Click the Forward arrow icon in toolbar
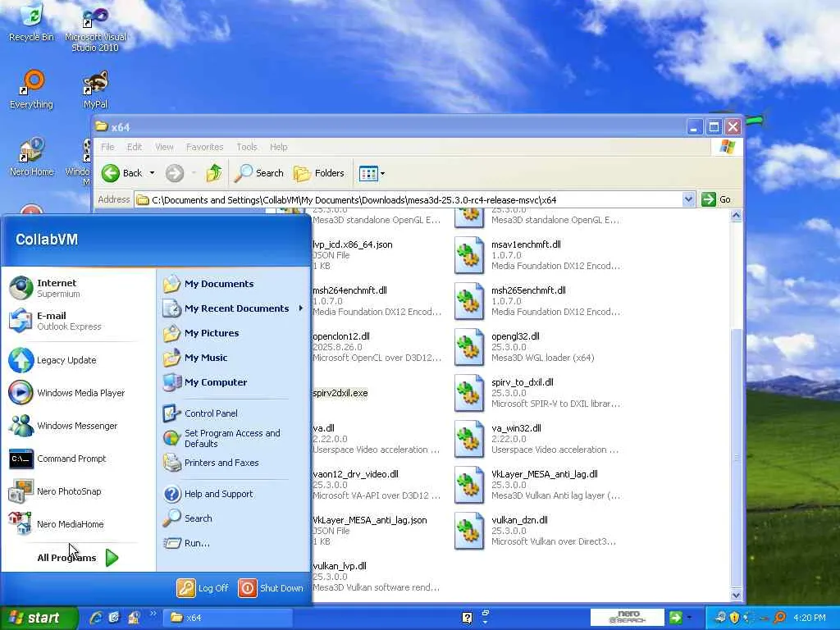This screenshot has width=840, height=630. point(175,173)
